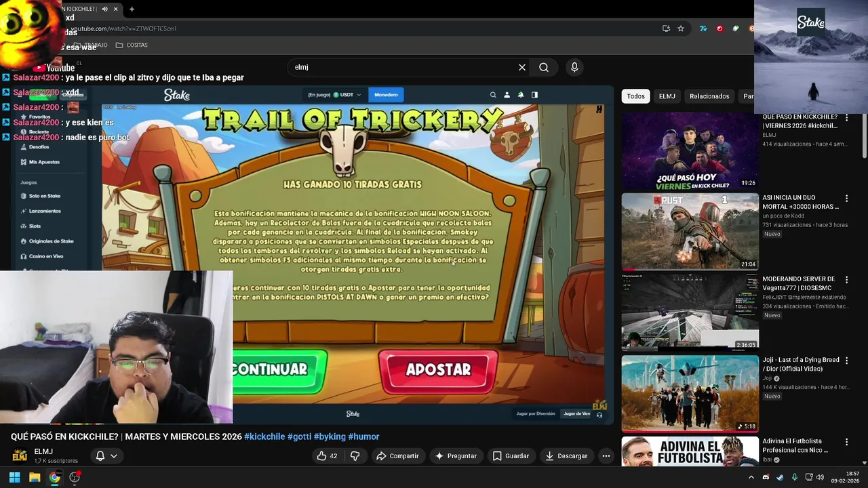Like the video with thumbs up

tap(327, 456)
